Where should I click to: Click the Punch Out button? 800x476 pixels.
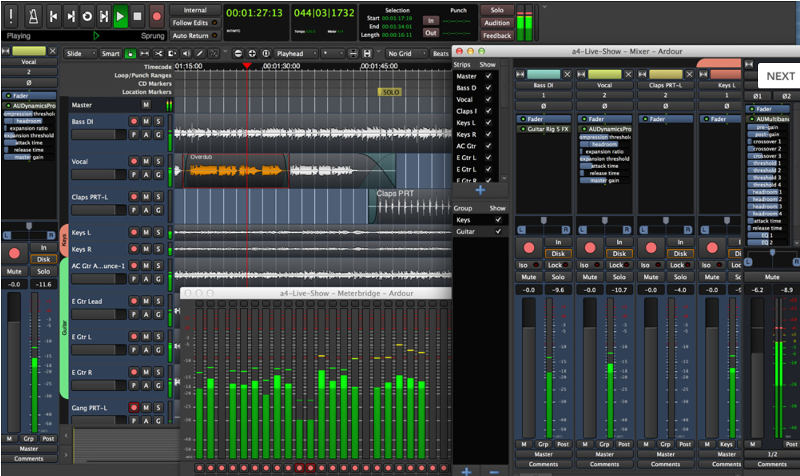click(x=431, y=33)
